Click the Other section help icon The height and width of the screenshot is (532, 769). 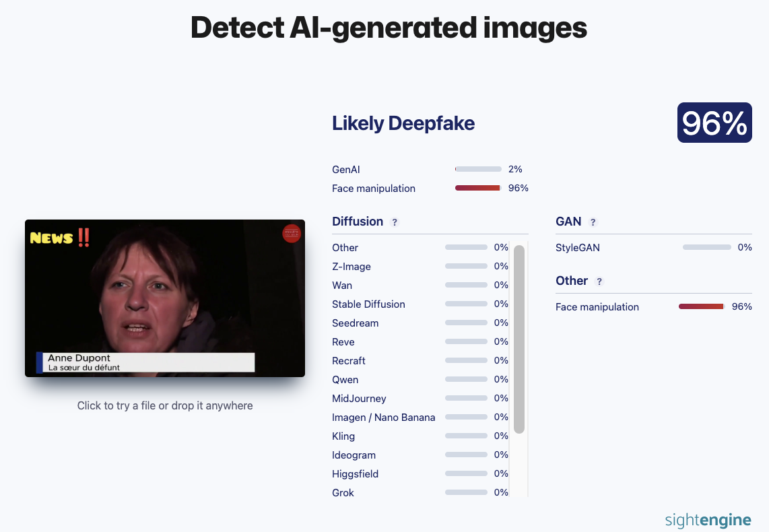(x=599, y=281)
